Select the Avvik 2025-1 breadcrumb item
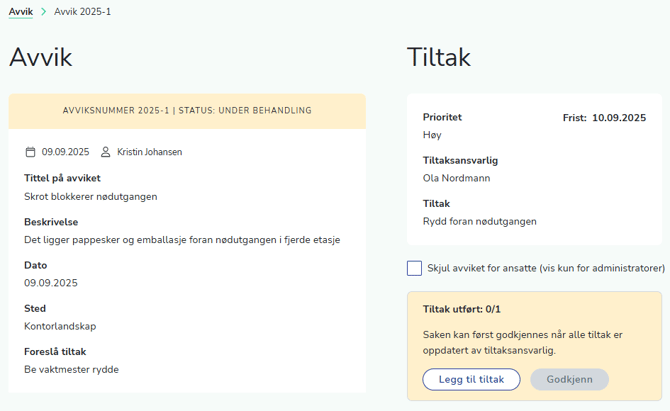This screenshot has width=670, height=411. 82,12
